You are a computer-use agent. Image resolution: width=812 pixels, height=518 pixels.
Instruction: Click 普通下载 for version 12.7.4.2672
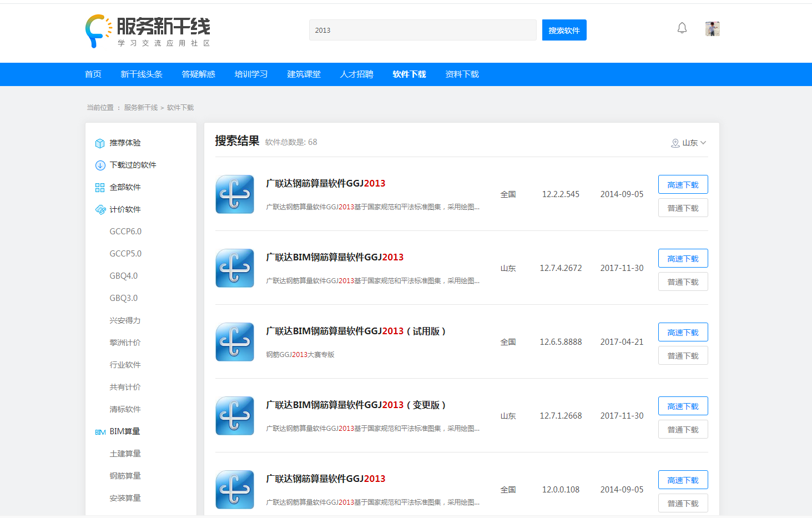pos(683,281)
